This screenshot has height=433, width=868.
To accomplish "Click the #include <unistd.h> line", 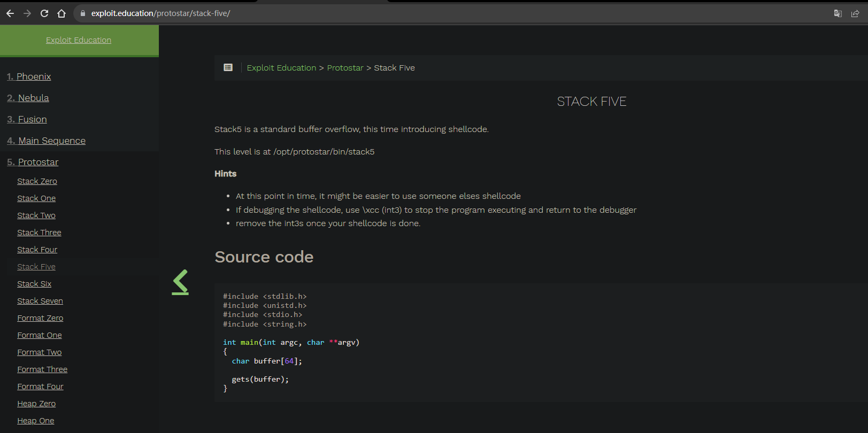I will pyautogui.click(x=265, y=306).
